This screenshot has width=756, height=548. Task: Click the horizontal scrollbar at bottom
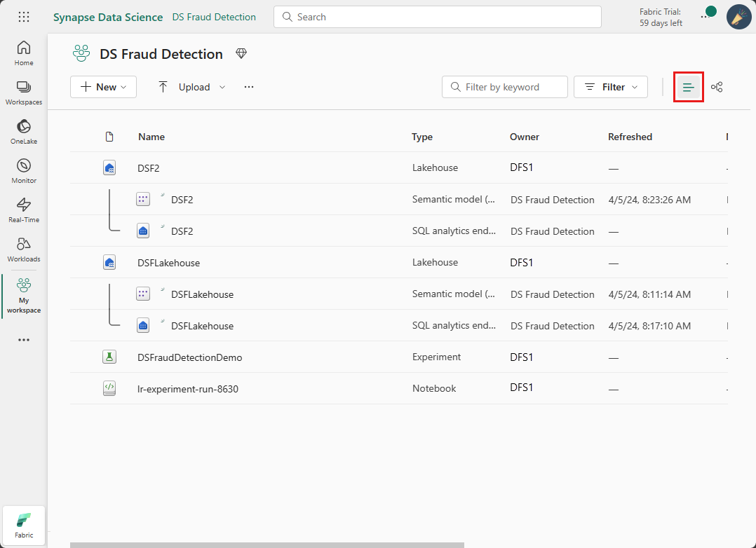click(x=267, y=545)
